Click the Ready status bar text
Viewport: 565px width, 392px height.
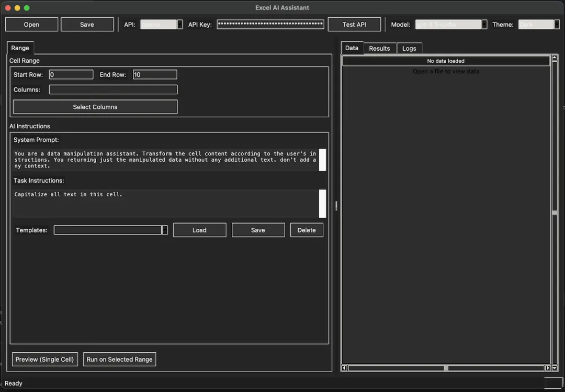pyautogui.click(x=13, y=383)
